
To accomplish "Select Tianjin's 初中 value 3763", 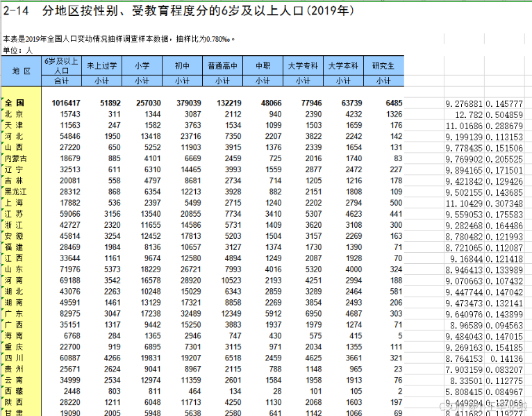I will tap(192, 125).
